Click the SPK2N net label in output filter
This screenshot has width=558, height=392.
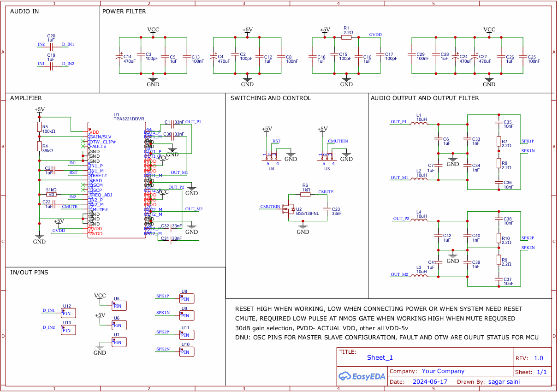coord(528,248)
